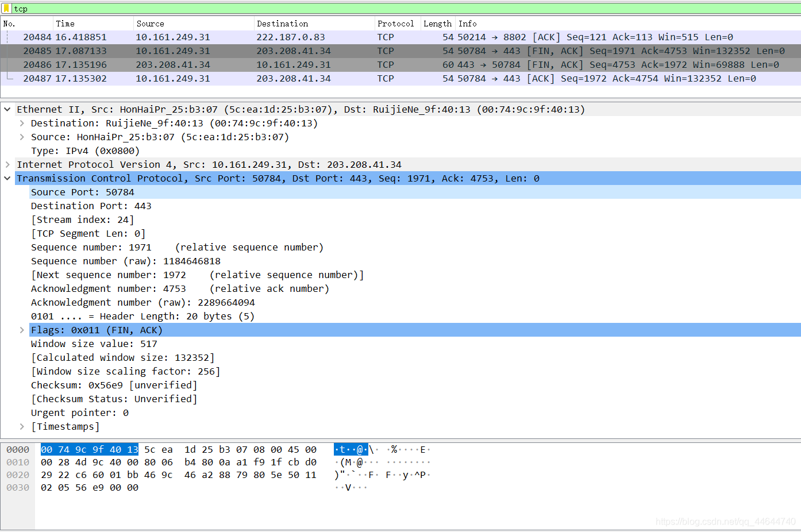Select the Type: IPv4 (0x0800) line
Screen dimensions: 801x532
point(85,151)
